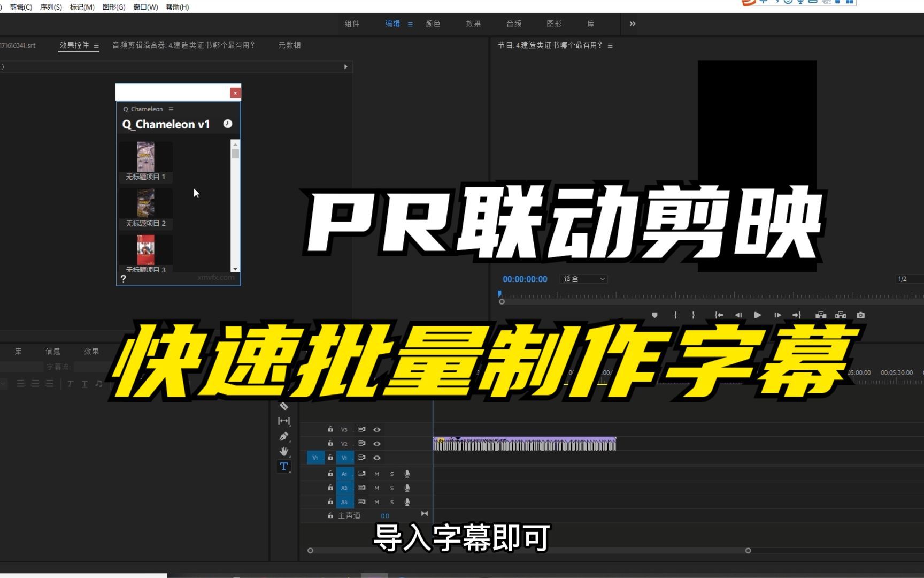This screenshot has height=578, width=924.
Task: Click the left-align text icon
Action: pos(21,384)
